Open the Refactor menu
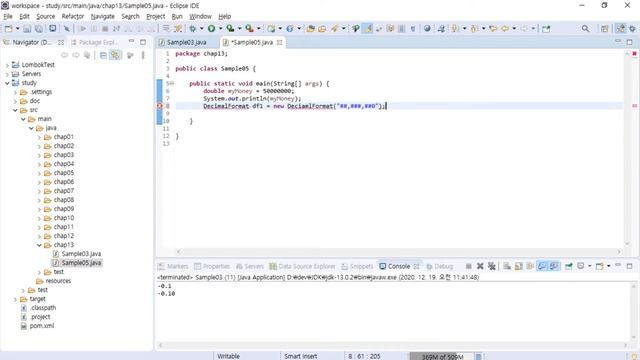Viewport: 640px width, 360px height. pos(73,16)
